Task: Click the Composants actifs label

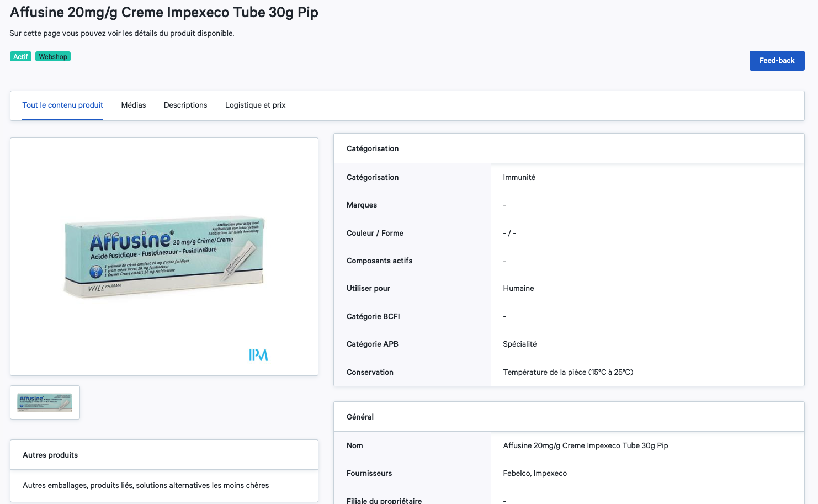Action: point(380,261)
